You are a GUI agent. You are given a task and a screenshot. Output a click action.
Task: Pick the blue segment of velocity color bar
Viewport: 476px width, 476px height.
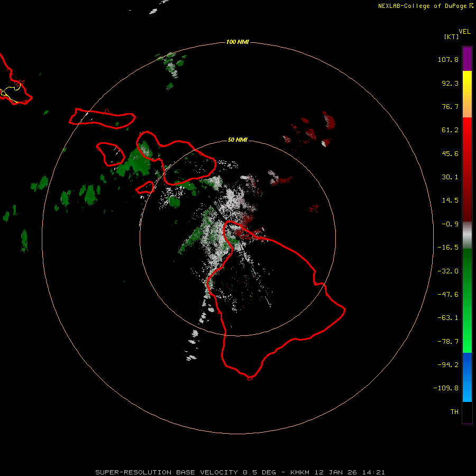click(467, 377)
